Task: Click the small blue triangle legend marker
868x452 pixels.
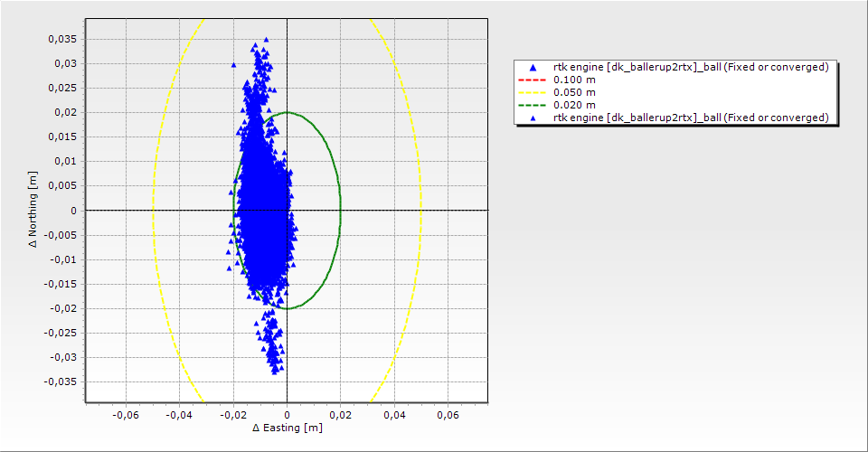Action: tap(533, 118)
